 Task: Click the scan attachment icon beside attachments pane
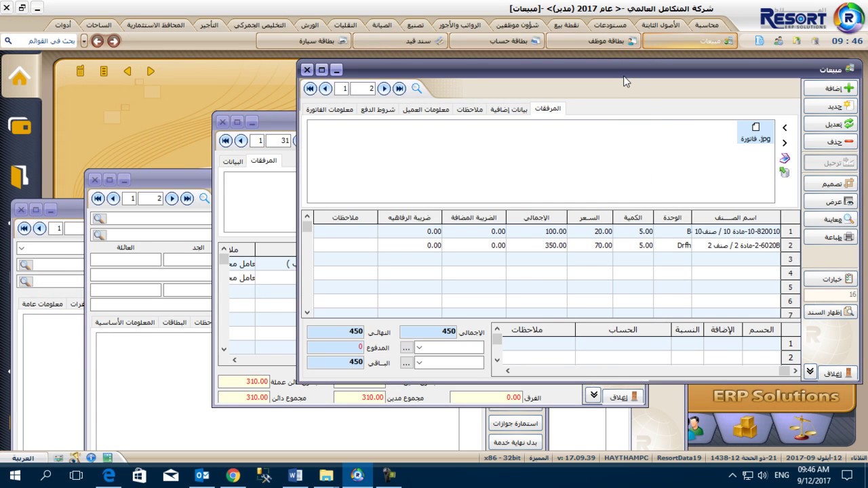click(x=785, y=158)
